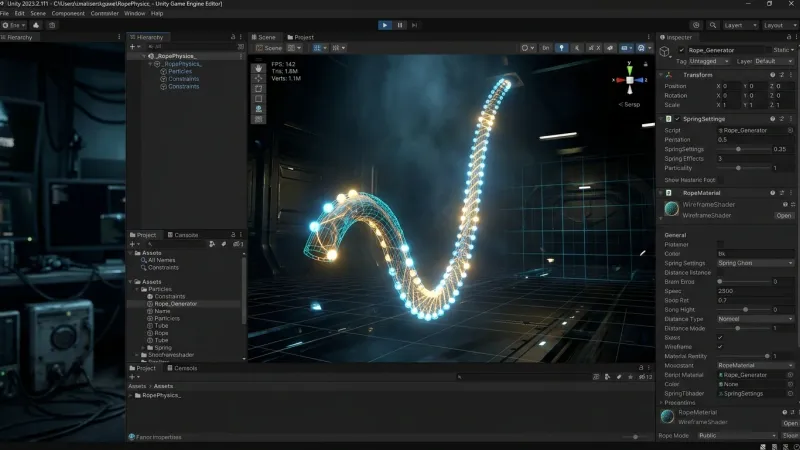Click the Hierarchy panel lock icon

tap(233, 37)
